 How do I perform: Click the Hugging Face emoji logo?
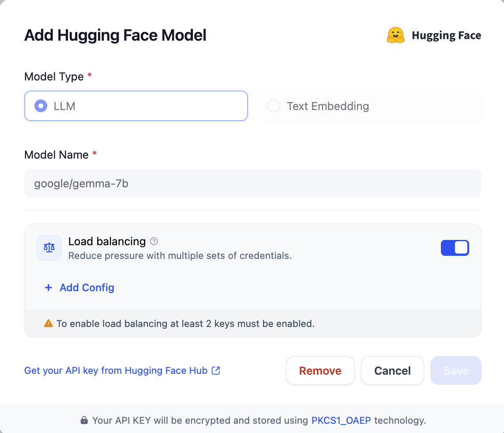point(395,35)
